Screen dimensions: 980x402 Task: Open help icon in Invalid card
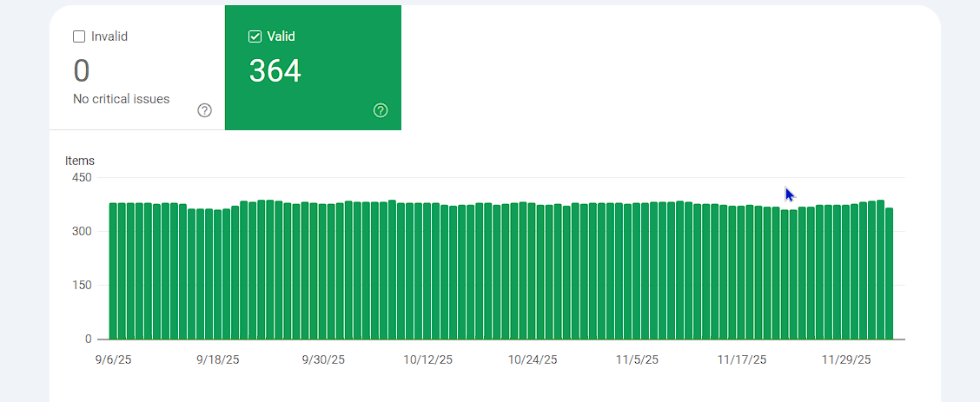[x=204, y=110]
